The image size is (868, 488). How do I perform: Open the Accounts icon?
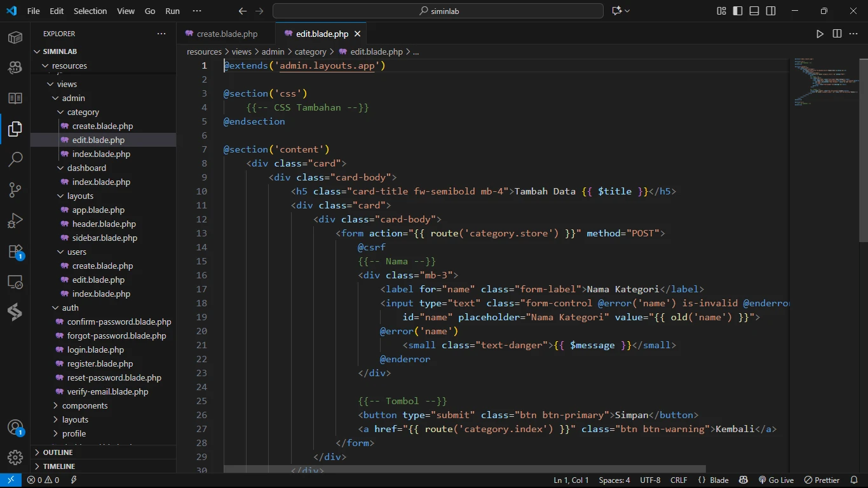pyautogui.click(x=15, y=427)
